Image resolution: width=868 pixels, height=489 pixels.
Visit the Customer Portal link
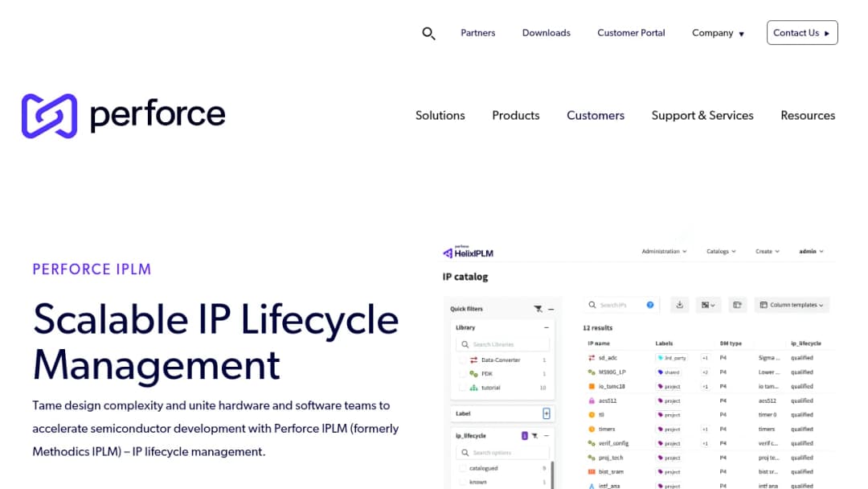631,33
